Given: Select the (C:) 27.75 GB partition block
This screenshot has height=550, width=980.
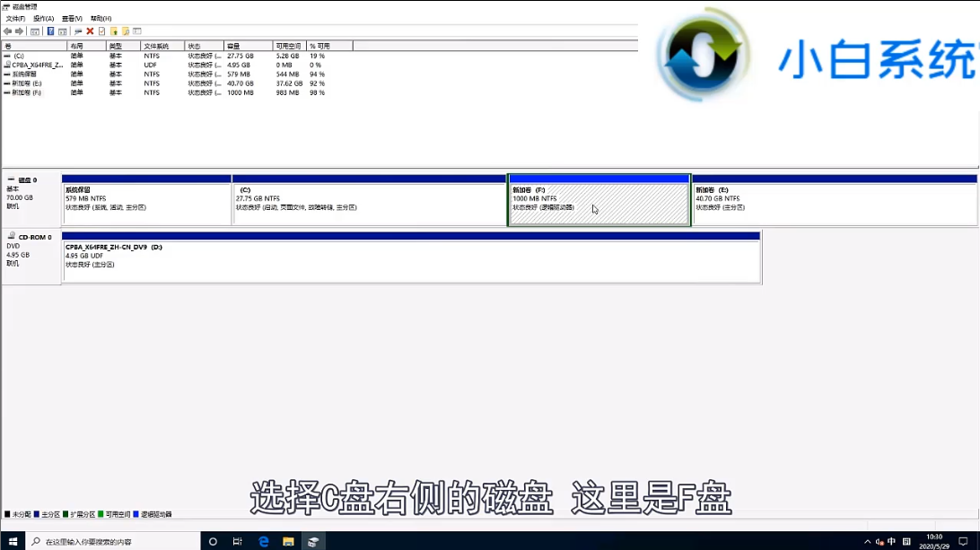Looking at the screenshot, I should click(370, 200).
